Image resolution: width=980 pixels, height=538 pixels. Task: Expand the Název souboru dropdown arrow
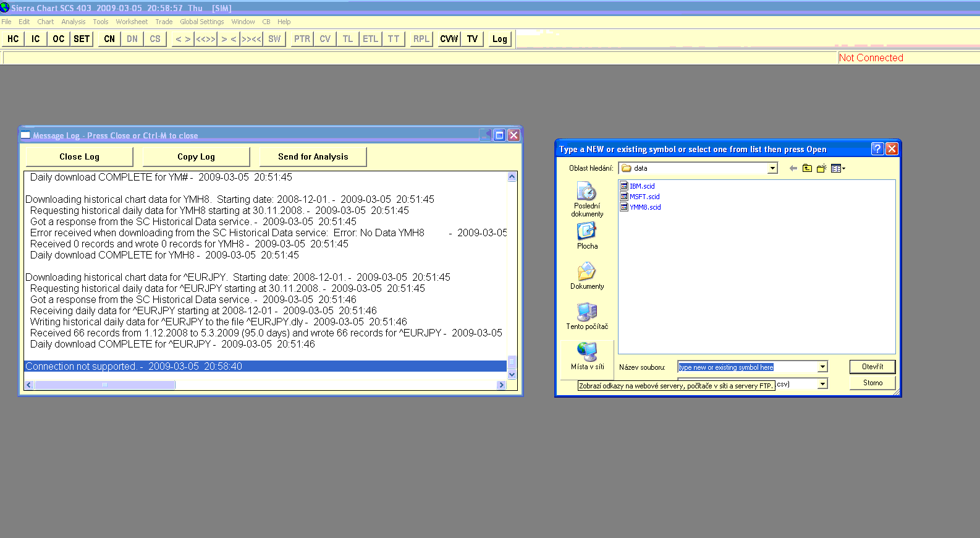tap(822, 367)
